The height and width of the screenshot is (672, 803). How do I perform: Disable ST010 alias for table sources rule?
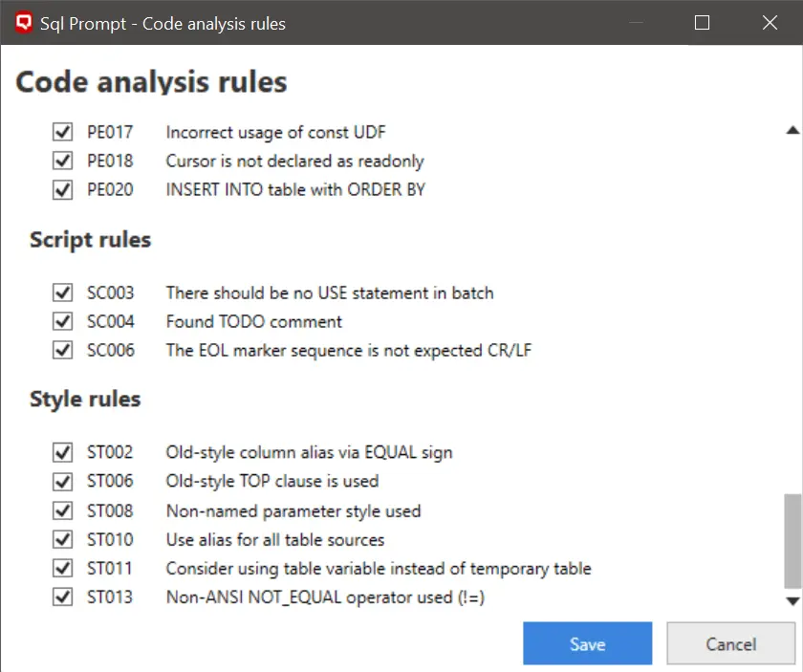tap(62, 538)
